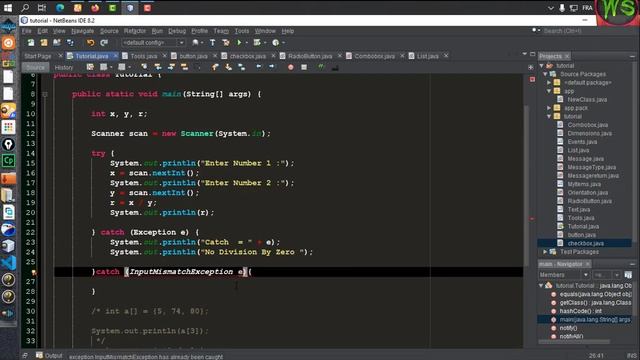Open the Navigate menu

pos(82,31)
